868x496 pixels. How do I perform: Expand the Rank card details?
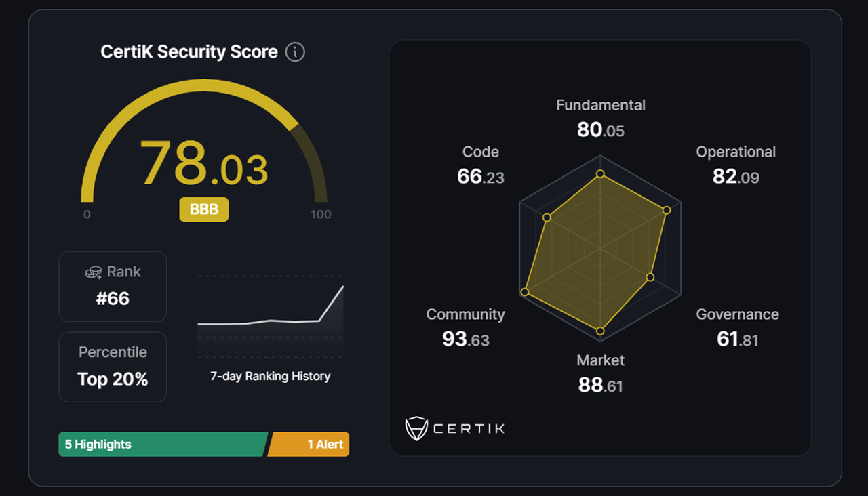pyautogui.click(x=113, y=286)
